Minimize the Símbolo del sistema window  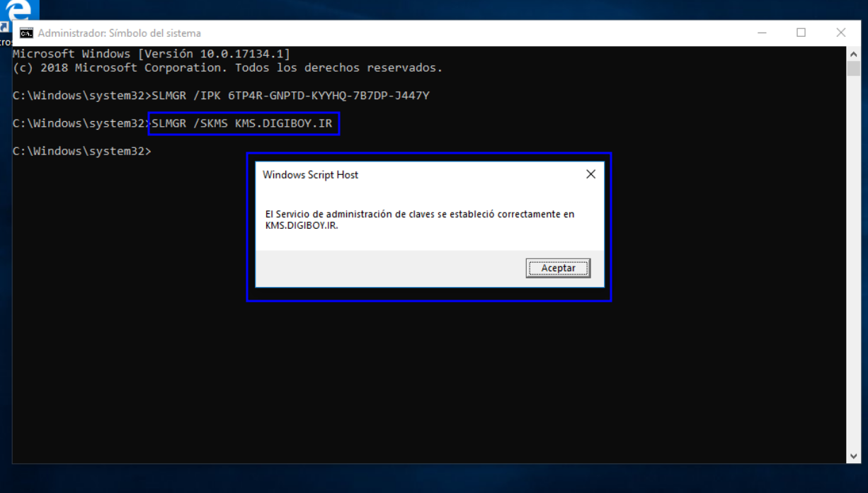pos(762,33)
